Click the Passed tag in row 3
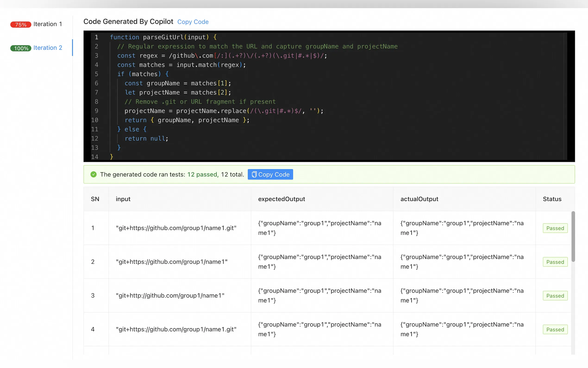Image resolution: width=588 pixels, height=368 pixels. (x=555, y=296)
